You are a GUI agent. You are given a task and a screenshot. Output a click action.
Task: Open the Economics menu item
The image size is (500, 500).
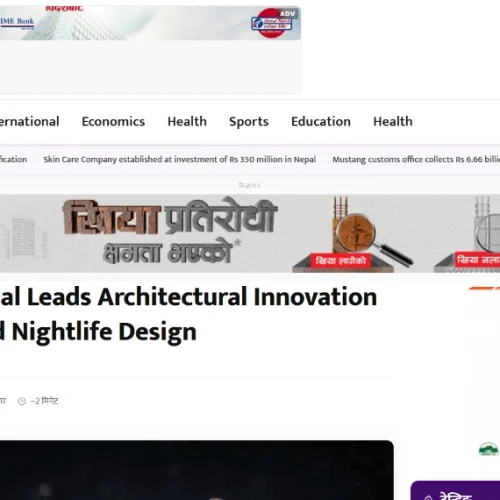click(113, 122)
